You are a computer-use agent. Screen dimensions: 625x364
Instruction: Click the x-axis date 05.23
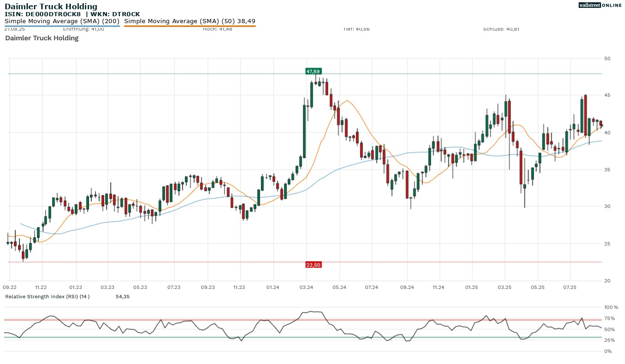click(x=140, y=287)
